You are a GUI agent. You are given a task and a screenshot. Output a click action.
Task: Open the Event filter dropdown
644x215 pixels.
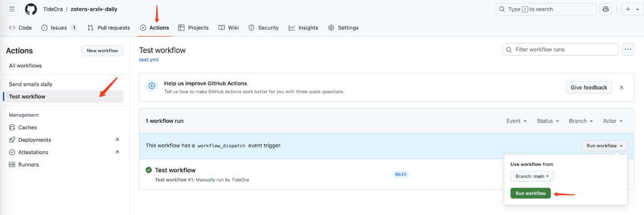tap(517, 121)
